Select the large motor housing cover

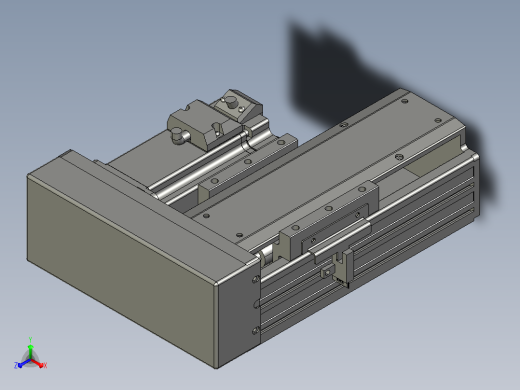point(143,258)
